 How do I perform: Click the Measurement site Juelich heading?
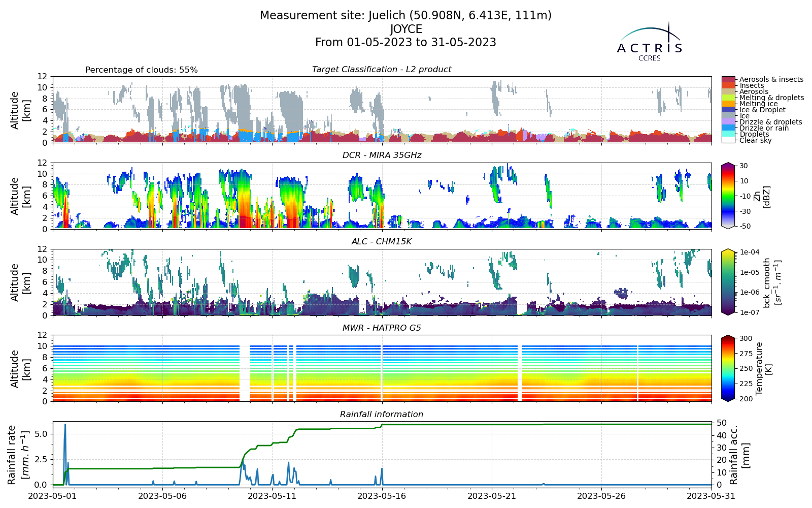[x=405, y=16]
